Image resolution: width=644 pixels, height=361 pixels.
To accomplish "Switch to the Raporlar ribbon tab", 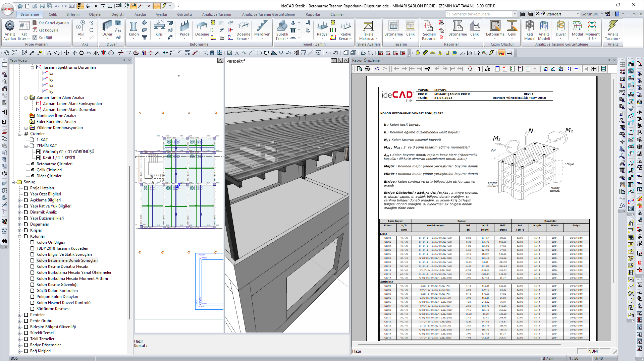I will [313, 14].
